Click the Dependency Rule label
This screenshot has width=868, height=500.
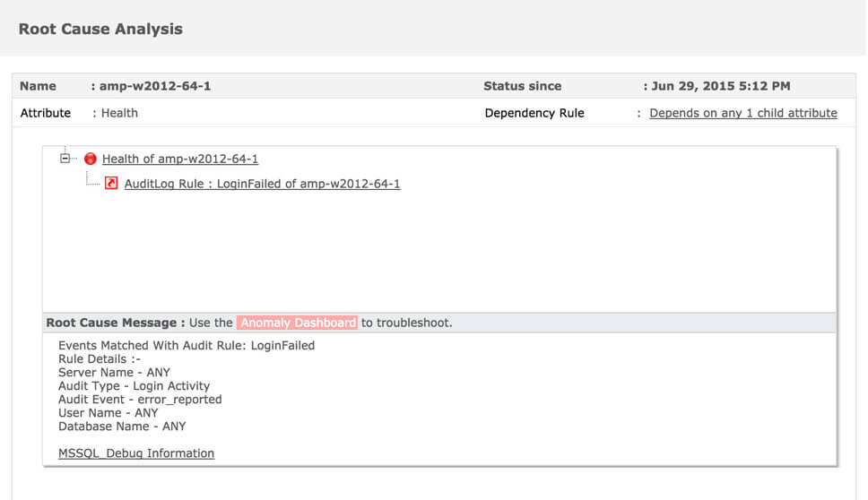pos(534,114)
